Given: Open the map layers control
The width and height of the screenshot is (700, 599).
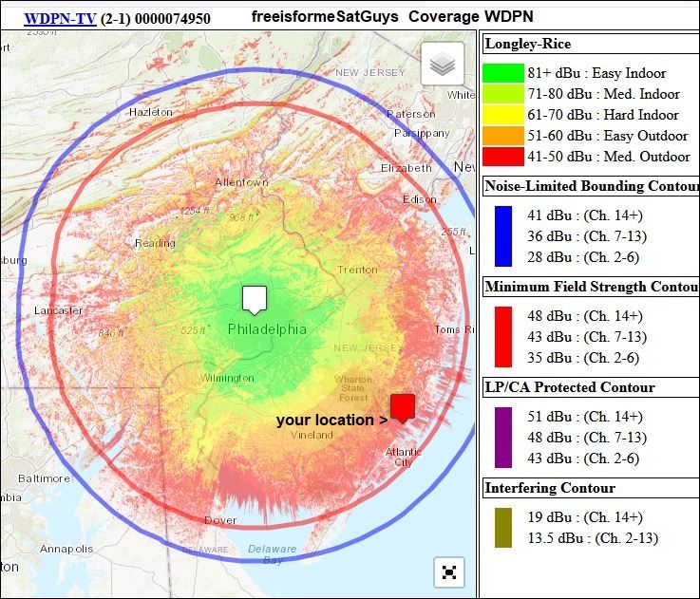Looking at the screenshot, I should pyautogui.click(x=443, y=65).
